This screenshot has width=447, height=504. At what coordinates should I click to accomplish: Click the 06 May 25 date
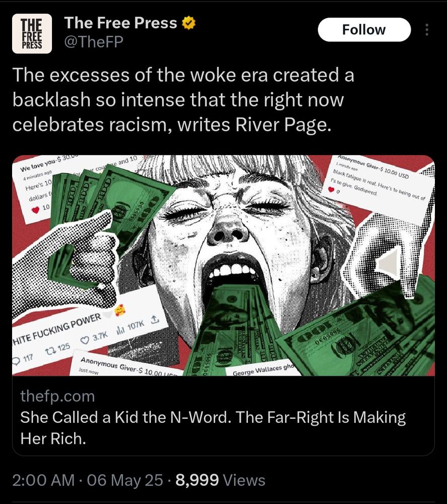pyautogui.click(x=124, y=480)
